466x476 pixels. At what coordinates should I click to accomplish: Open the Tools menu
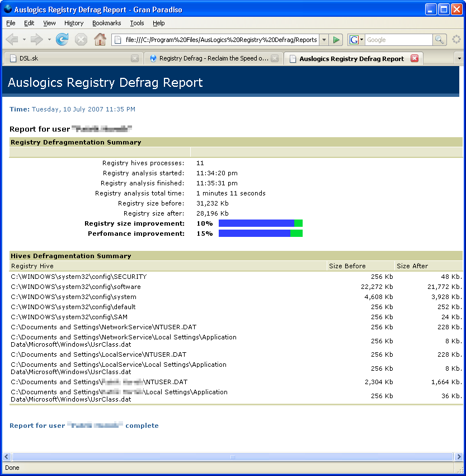pos(136,23)
